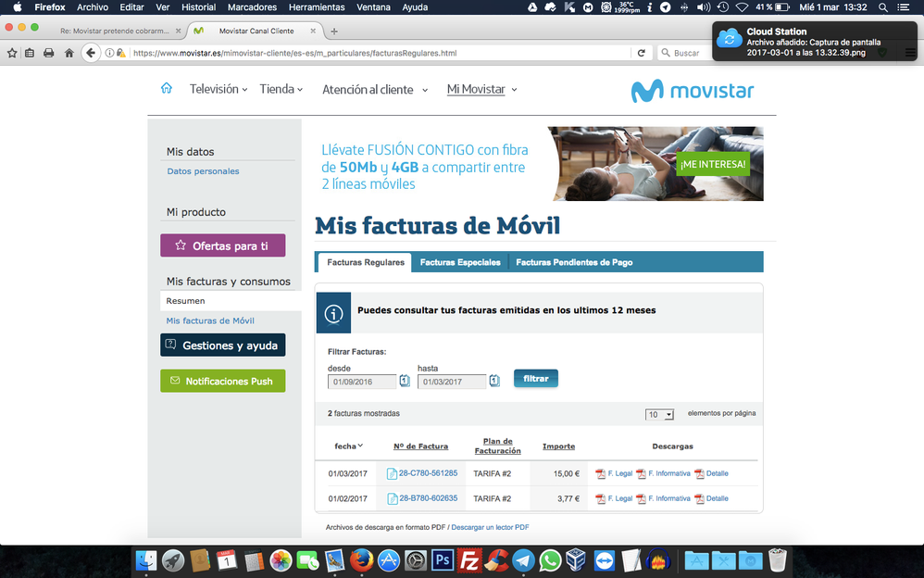This screenshot has width=924, height=578.
Task: Expand the Televisión navigation menu
Action: [x=219, y=89]
